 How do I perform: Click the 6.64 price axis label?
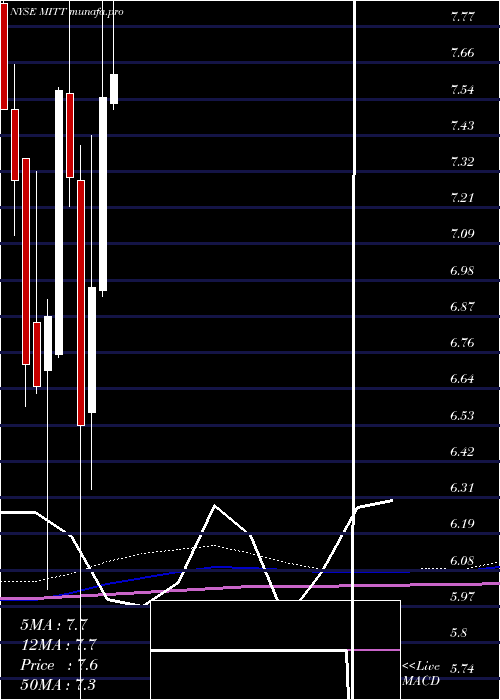462,379
